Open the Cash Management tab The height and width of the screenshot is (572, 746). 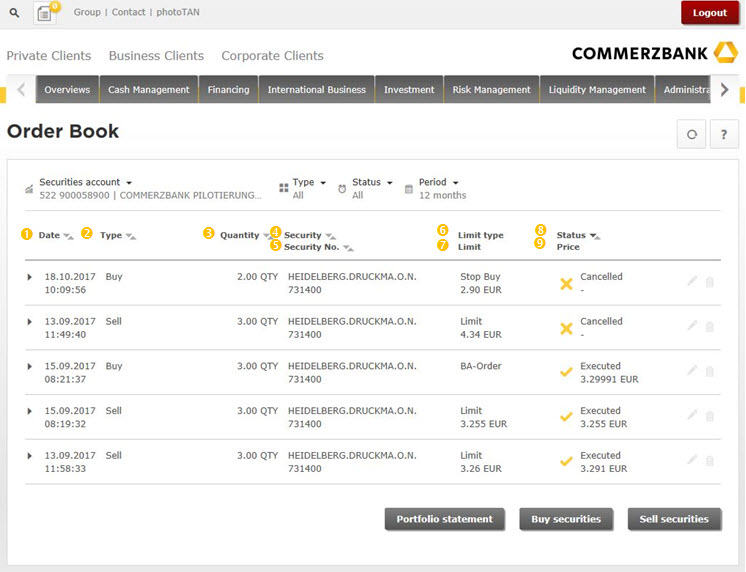point(148,89)
